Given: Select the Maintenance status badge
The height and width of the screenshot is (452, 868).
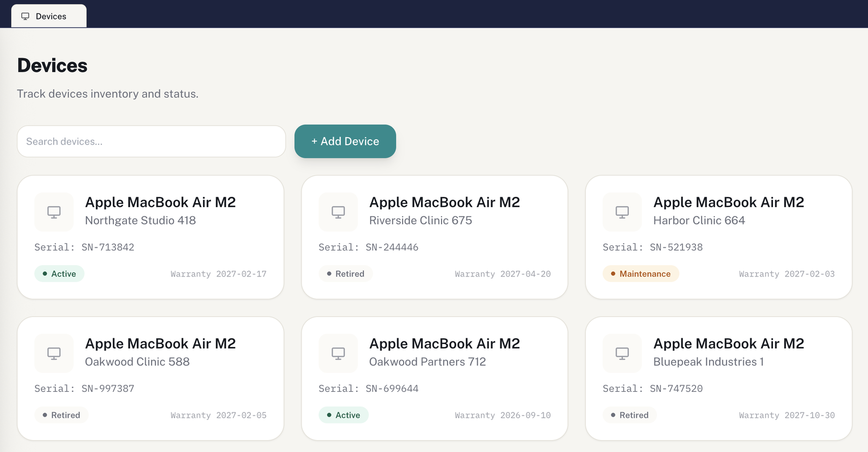Looking at the screenshot, I should pos(641,274).
